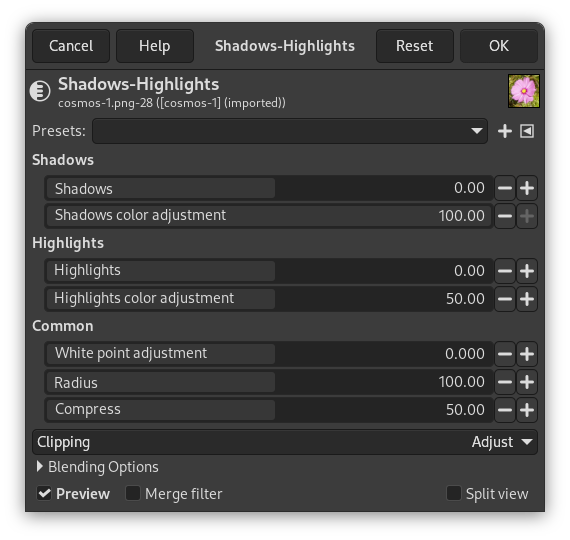Screen dimensions: 570x540
Task: Enable the Split view checkbox
Action: pyautogui.click(x=454, y=493)
